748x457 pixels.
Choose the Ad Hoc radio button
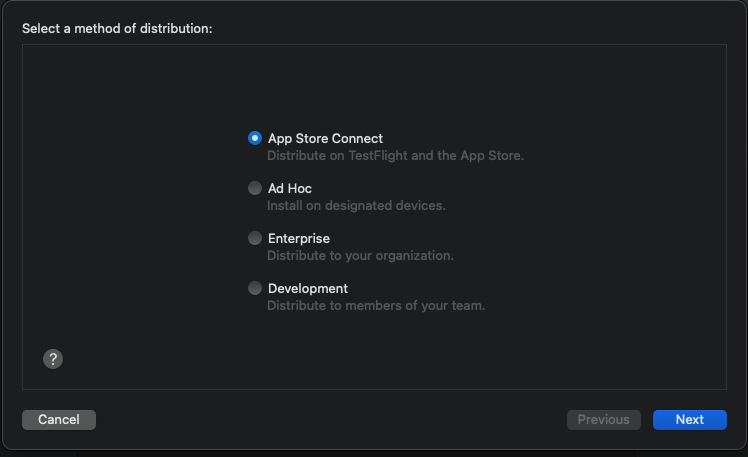click(255, 188)
